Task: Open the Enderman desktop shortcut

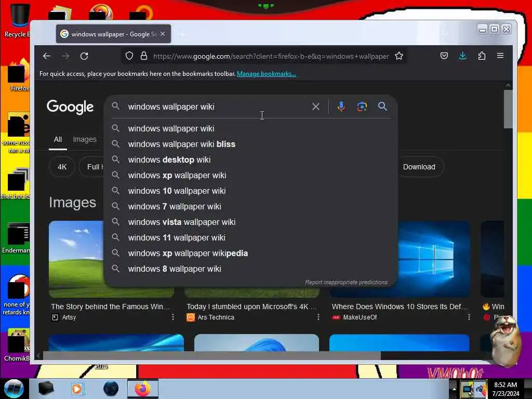Action: 16,238
